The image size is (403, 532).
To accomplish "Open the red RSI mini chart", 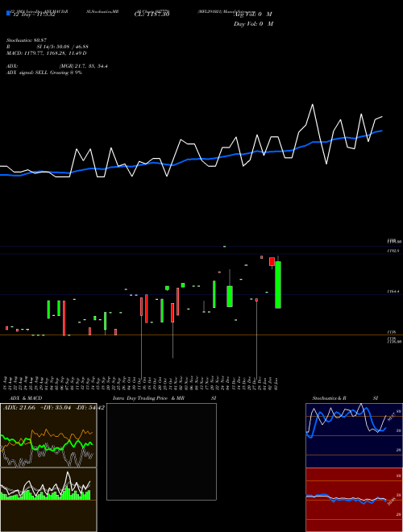I will pos(354,500).
